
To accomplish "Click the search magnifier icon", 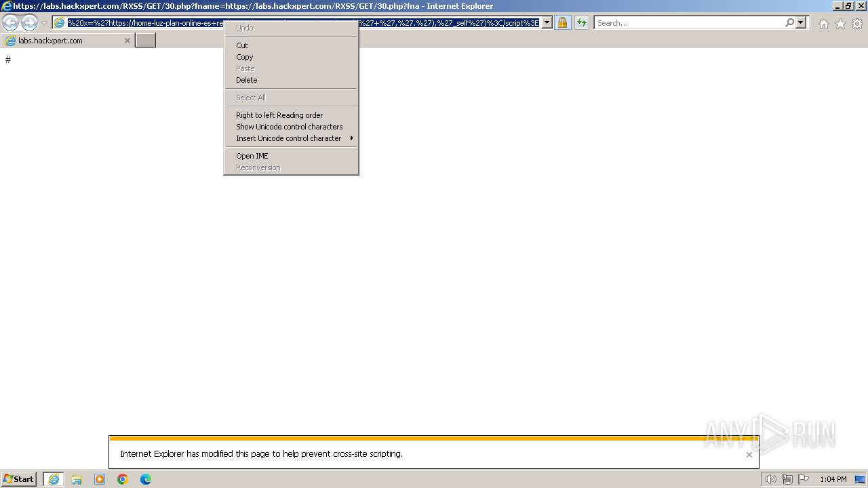I will (x=789, y=23).
